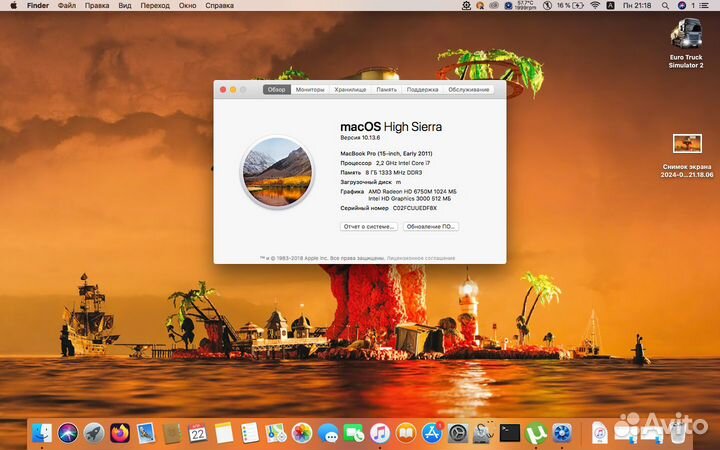Viewport: 720px width, 450px height.
Task: Click MacBook Pro (15-inch, Early 2011) text
Action: [x=386, y=153]
